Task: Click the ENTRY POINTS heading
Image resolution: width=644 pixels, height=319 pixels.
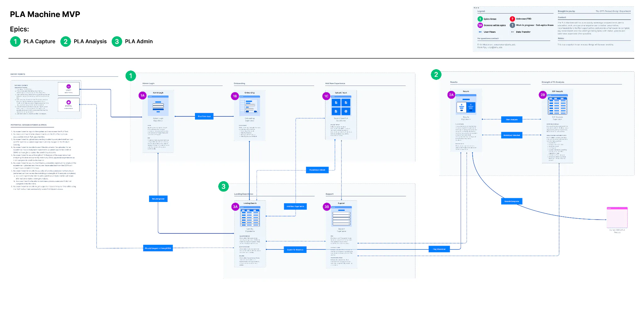Action: pyautogui.click(x=18, y=74)
